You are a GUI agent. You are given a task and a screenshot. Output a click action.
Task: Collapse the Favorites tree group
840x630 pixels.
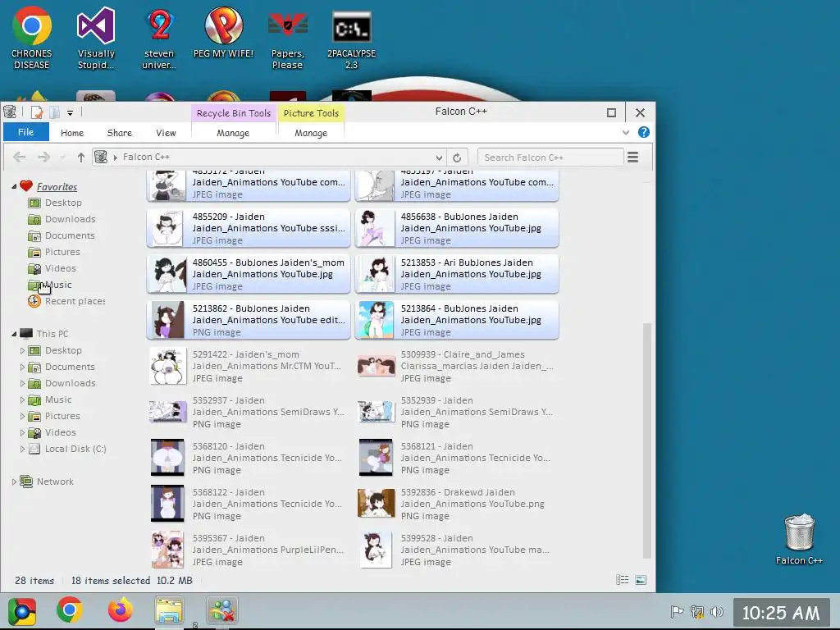click(x=14, y=186)
